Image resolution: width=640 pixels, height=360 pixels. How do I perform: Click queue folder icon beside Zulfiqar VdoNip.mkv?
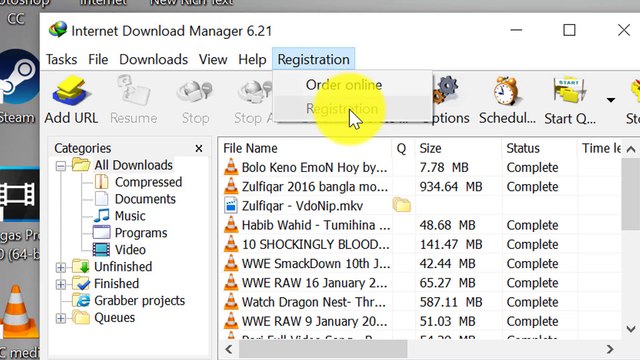[402, 204]
